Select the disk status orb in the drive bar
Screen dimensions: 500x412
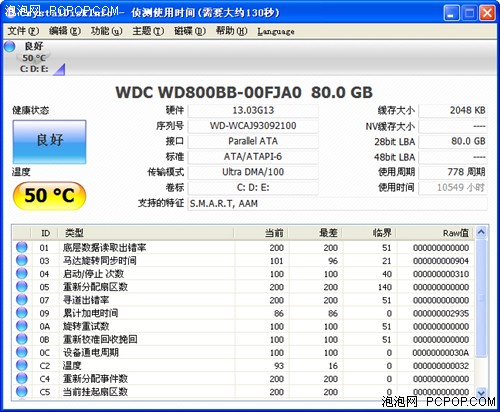[10, 46]
